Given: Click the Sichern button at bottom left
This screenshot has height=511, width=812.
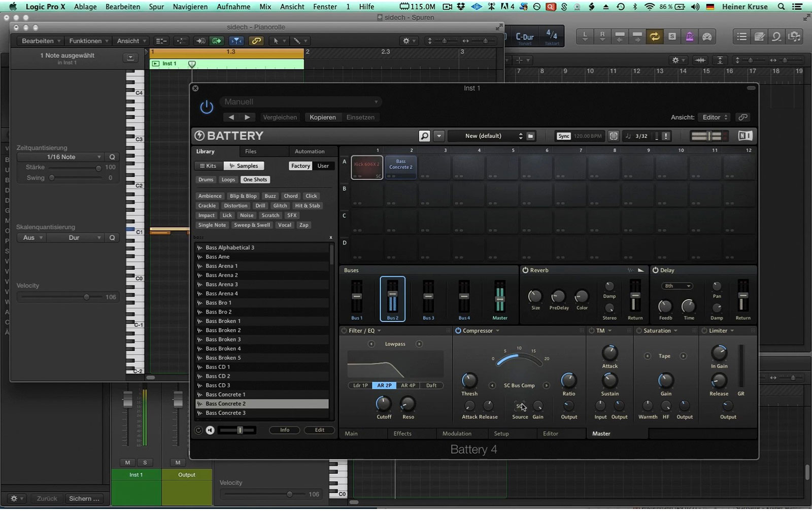Looking at the screenshot, I should (84, 499).
